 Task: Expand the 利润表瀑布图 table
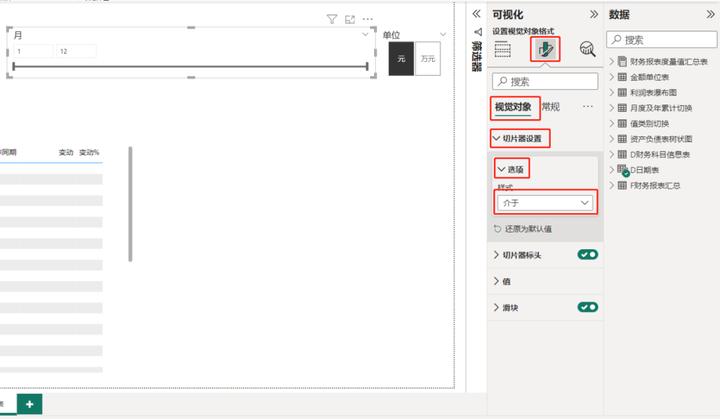612,92
